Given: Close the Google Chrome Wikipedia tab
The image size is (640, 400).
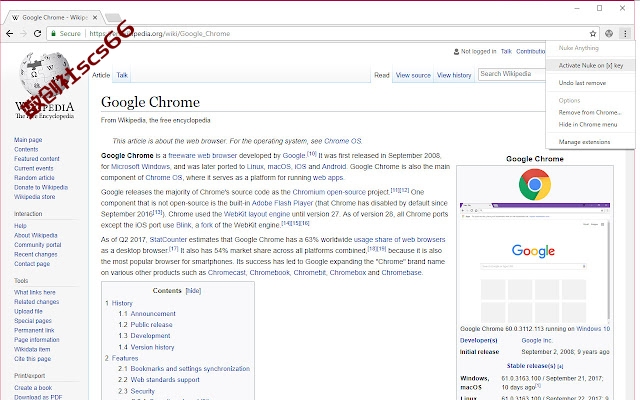Looking at the screenshot, I should coord(95,18).
